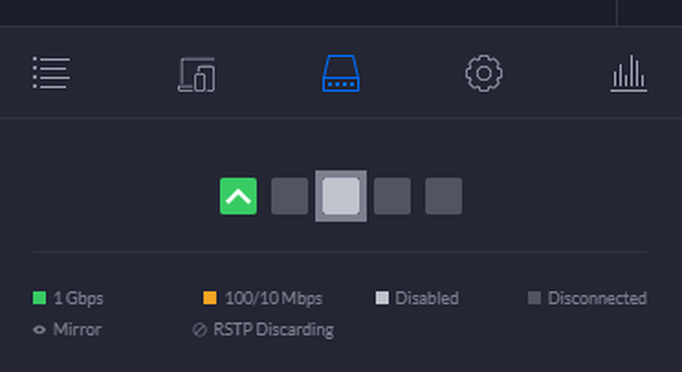This screenshot has height=372, width=682.
Task: Click the highlighted third port square
Action: [341, 196]
